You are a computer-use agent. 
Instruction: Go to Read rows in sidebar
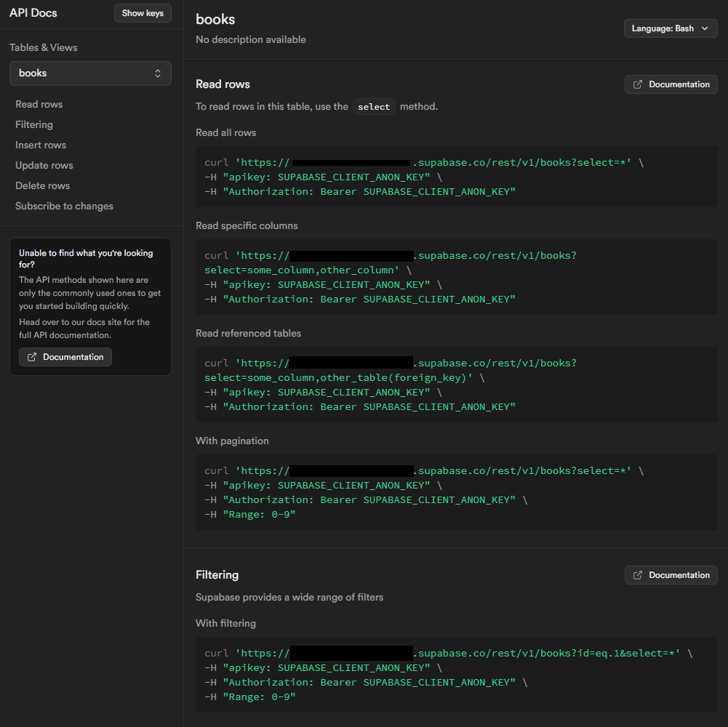[39, 105]
